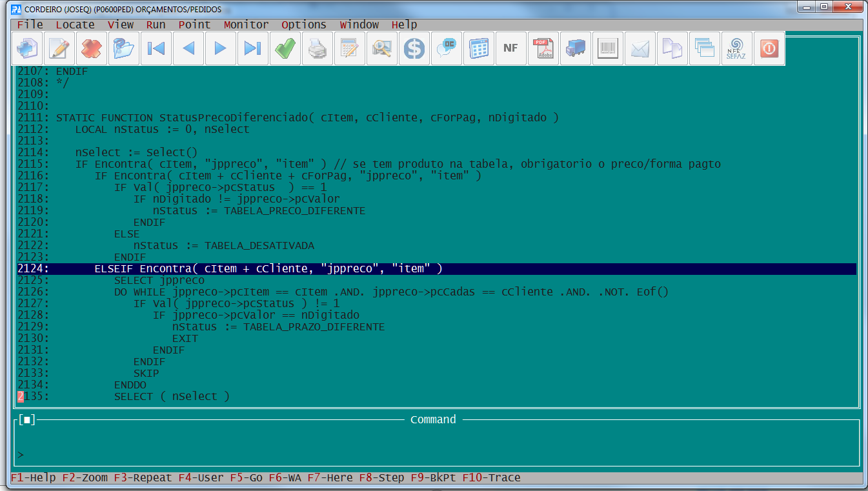This screenshot has height=491, width=868.
Task: Open the Options menu
Action: point(303,25)
